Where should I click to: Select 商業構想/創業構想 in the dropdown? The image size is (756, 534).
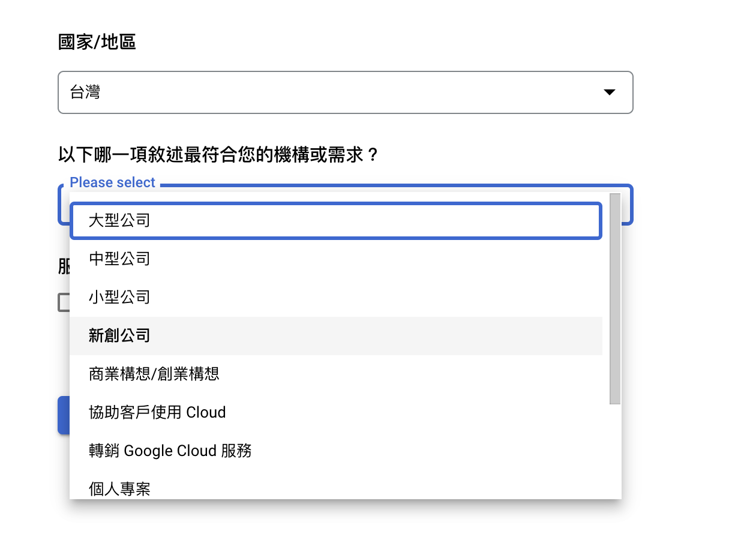coord(336,374)
